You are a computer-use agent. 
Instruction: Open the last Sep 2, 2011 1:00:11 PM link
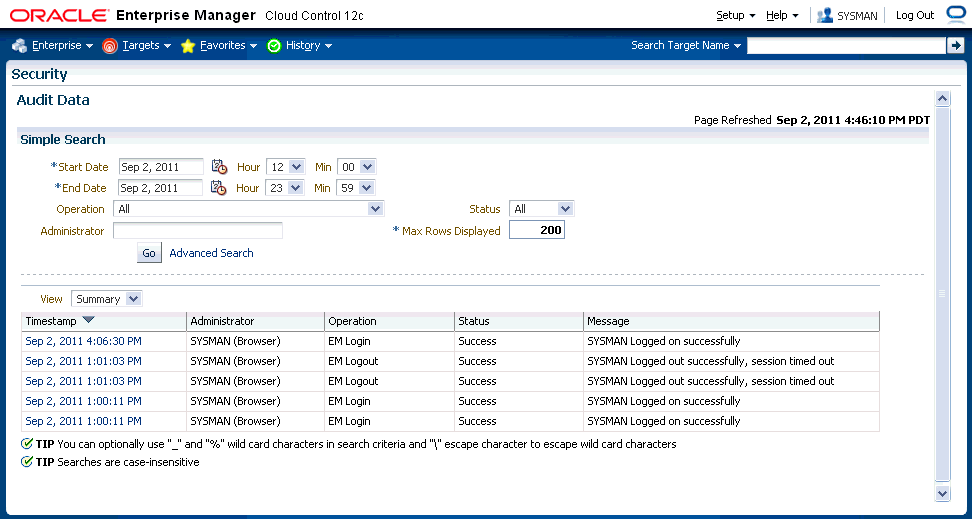(84, 421)
